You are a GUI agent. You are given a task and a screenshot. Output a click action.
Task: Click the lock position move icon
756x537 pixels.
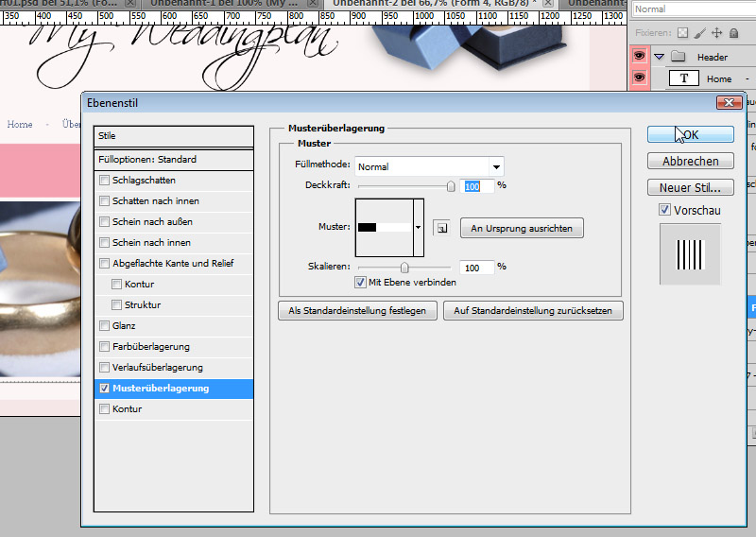click(x=716, y=33)
